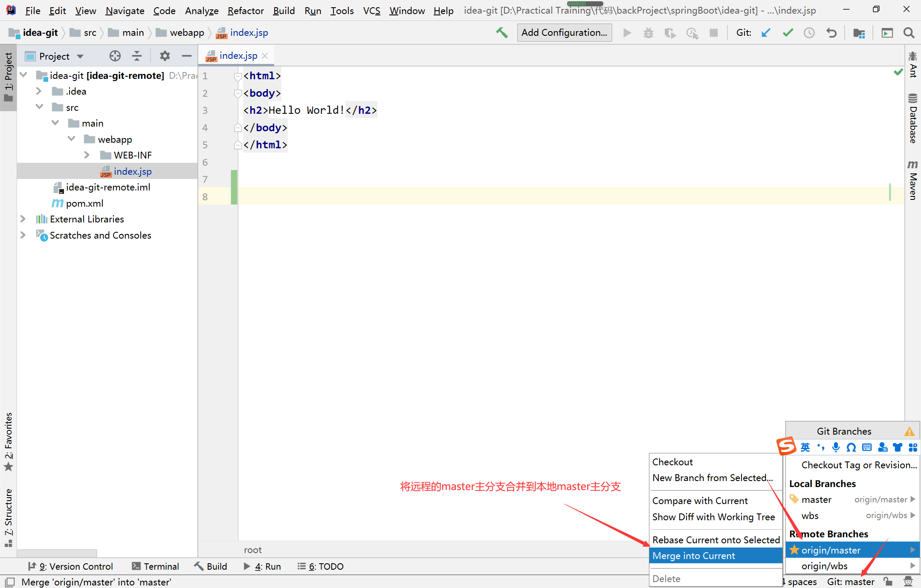Collapse the src folder
Viewport: 921px width, 588px height.
39,107
